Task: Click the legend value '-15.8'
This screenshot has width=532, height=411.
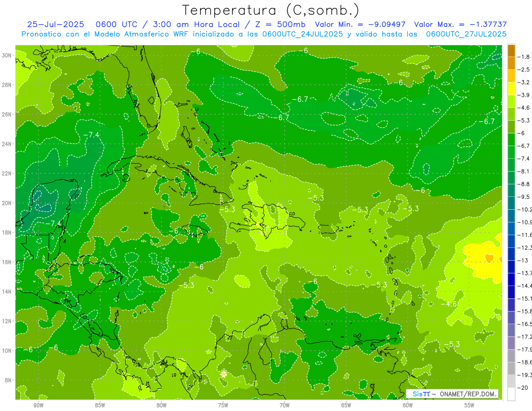Action: (525, 311)
